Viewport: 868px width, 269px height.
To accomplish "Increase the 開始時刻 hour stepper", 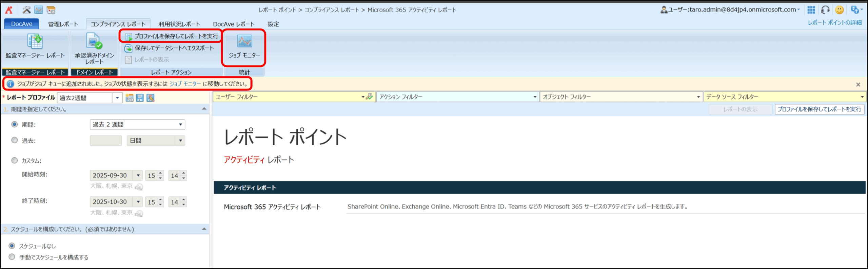I will (x=161, y=173).
